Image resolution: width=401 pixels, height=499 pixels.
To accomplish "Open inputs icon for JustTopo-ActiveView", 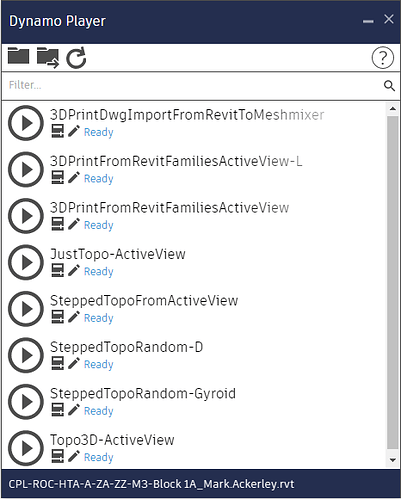I will [x=57, y=271].
